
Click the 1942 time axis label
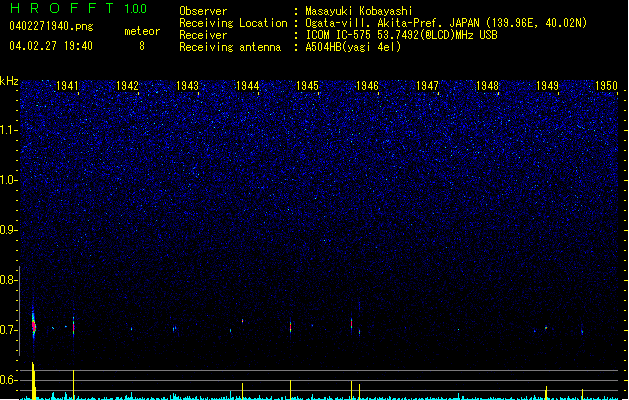(x=127, y=86)
